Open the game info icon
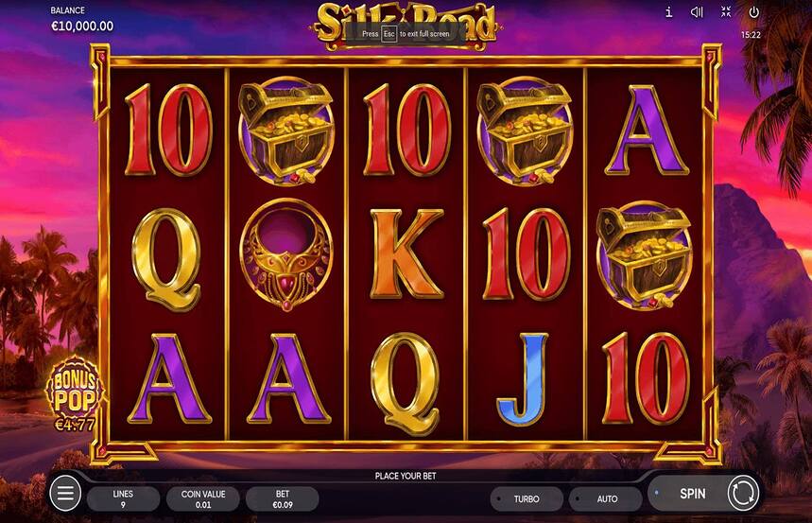 tap(668, 12)
